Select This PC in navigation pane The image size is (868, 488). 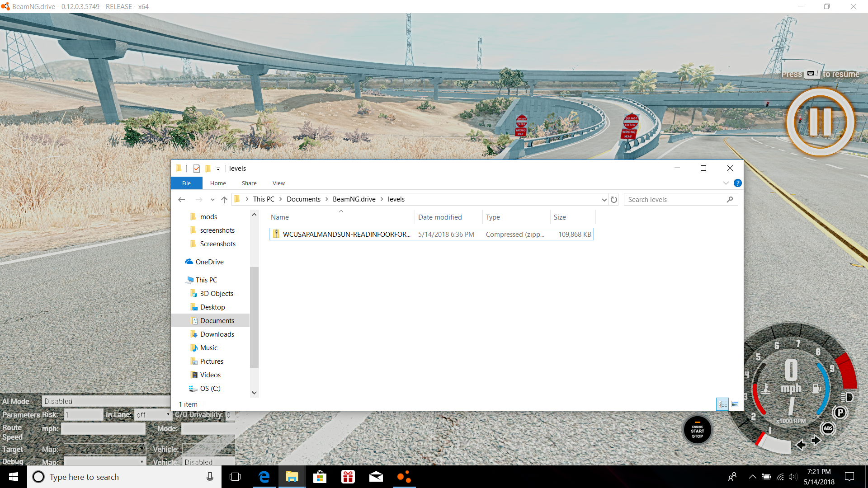(x=206, y=280)
